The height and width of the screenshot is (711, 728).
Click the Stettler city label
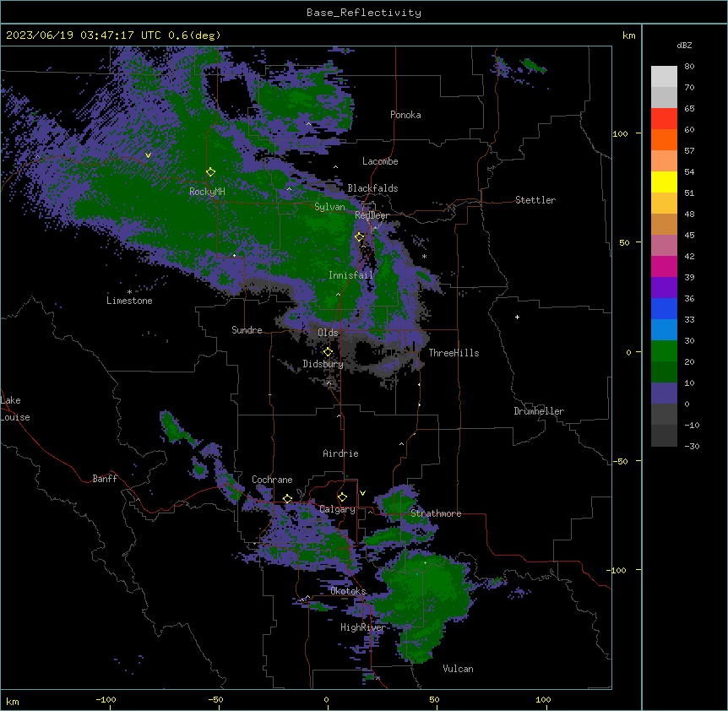click(x=535, y=200)
